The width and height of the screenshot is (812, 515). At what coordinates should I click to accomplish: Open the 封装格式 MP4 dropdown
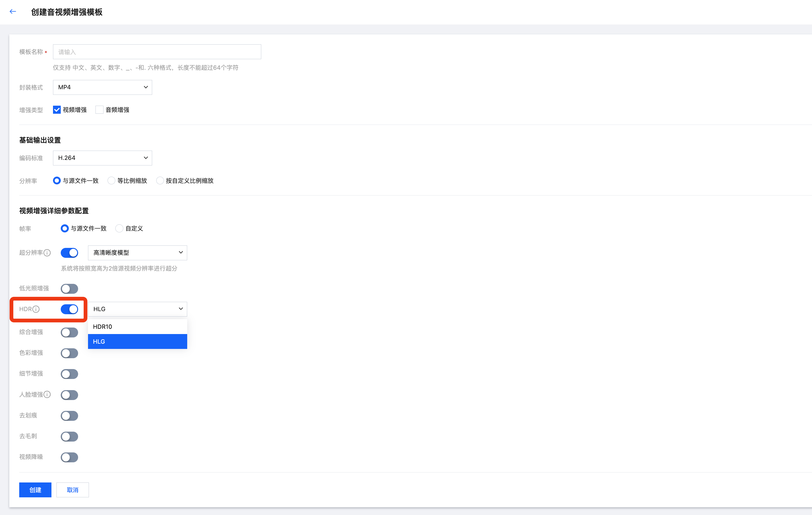[x=103, y=87]
